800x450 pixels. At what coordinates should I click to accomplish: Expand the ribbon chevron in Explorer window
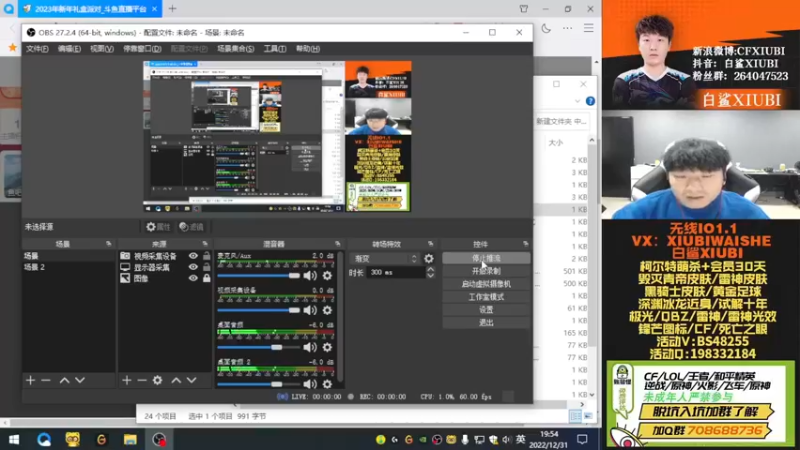(x=578, y=101)
